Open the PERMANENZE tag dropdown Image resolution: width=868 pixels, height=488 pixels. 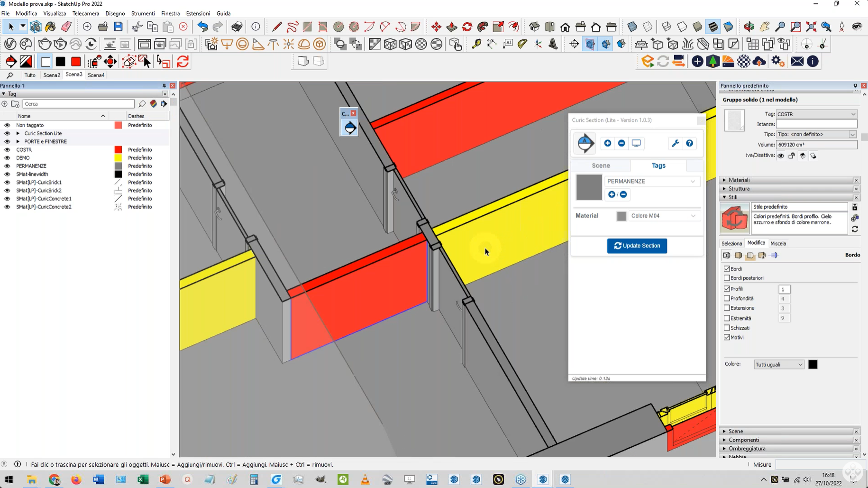[x=651, y=181]
